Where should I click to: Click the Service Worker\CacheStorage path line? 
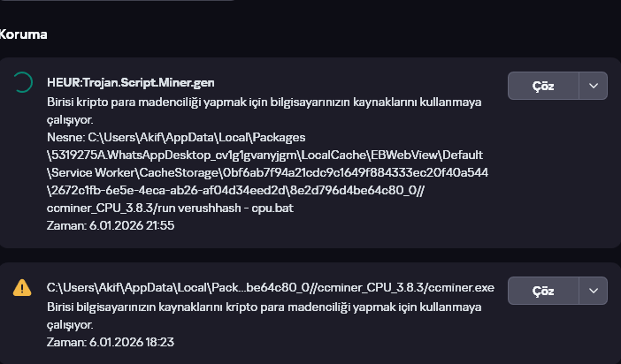(x=265, y=171)
